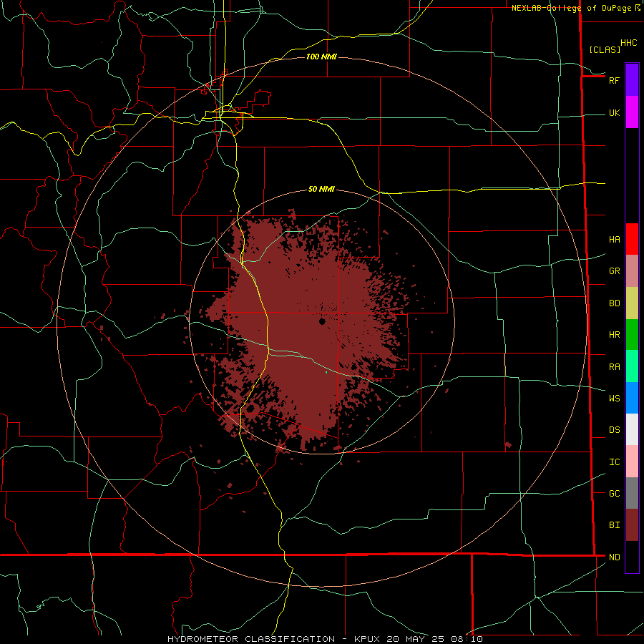Click the RF purple legend swatch

tap(632, 80)
